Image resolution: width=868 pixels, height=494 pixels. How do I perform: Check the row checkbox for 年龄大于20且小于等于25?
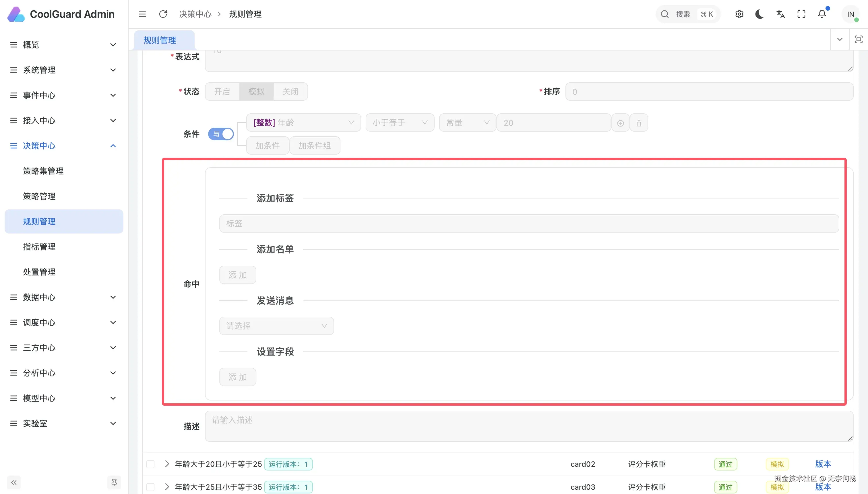[150, 464]
